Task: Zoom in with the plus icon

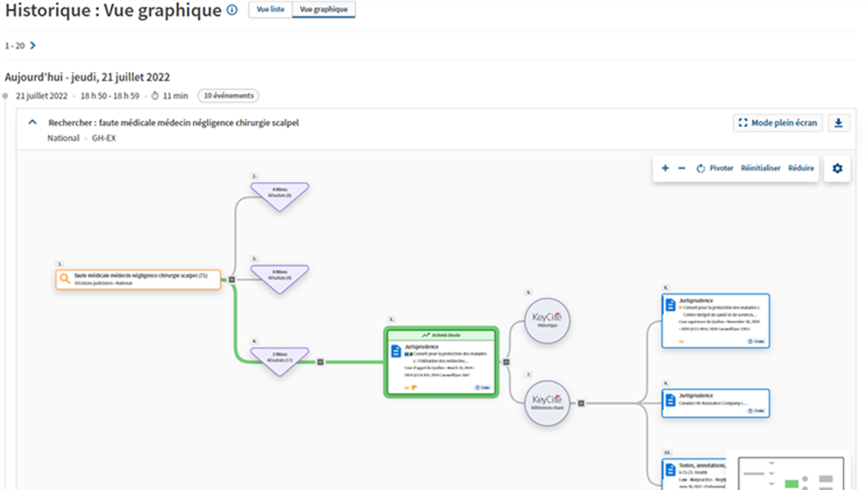Action: [665, 168]
